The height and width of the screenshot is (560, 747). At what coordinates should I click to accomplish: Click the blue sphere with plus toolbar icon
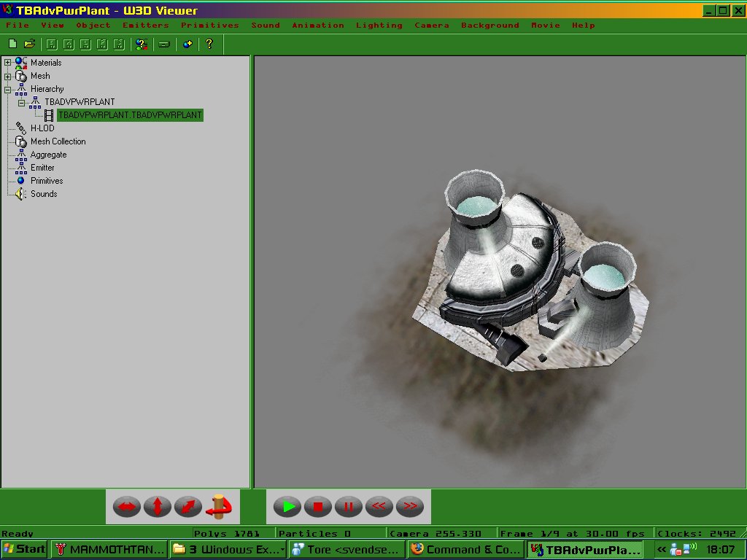click(x=186, y=44)
